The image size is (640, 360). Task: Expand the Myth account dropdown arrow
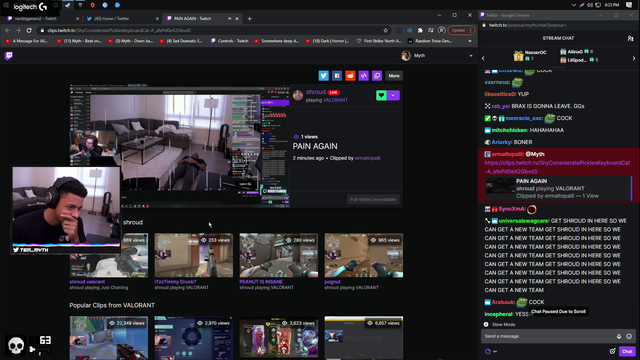click(x=471, y=56)
